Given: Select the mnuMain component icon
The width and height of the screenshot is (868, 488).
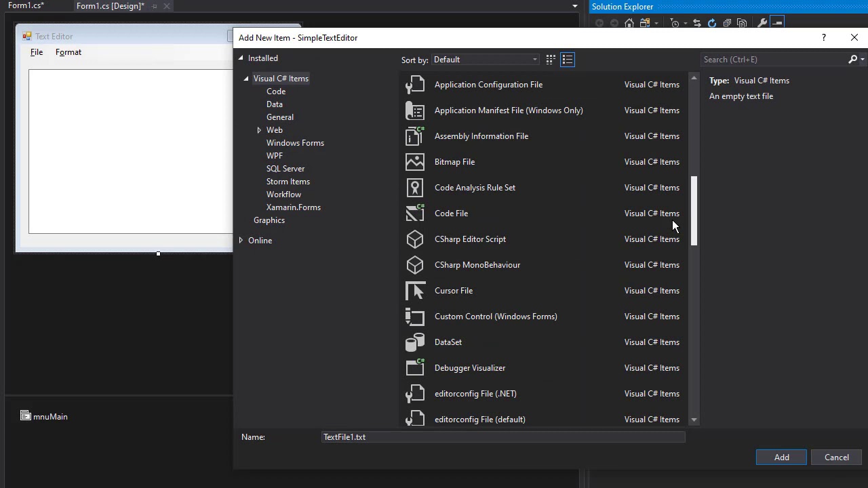Looking at the screenshot, I should point(26,416).
